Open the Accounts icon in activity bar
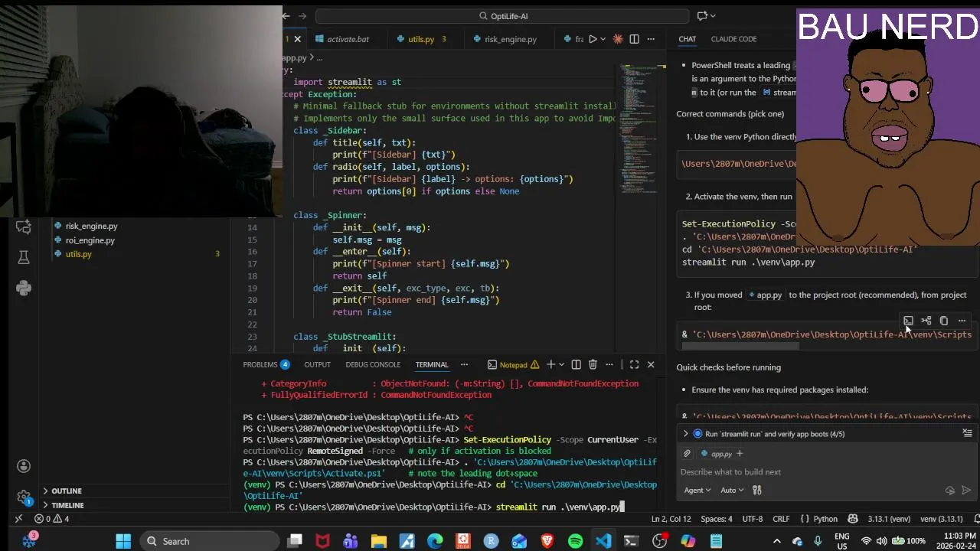 click(x=24, y=466)
